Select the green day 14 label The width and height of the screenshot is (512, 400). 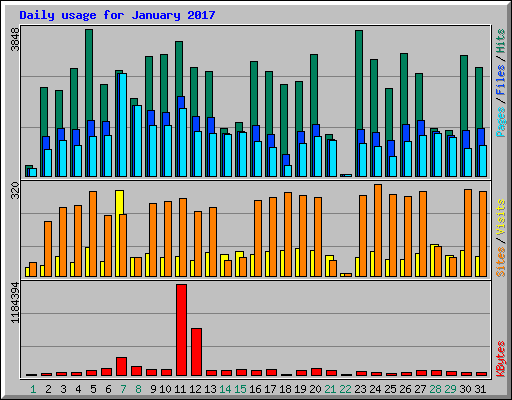(225, 389)
